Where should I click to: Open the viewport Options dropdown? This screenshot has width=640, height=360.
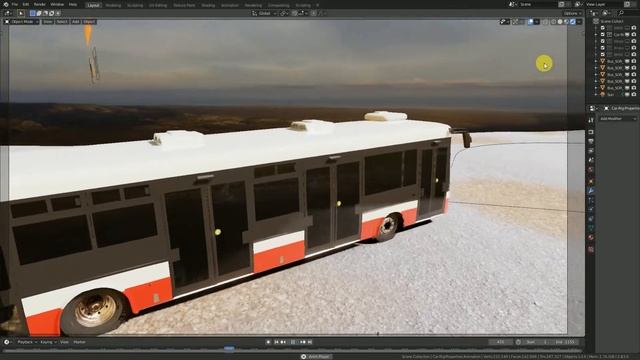(x=573, y=13)
